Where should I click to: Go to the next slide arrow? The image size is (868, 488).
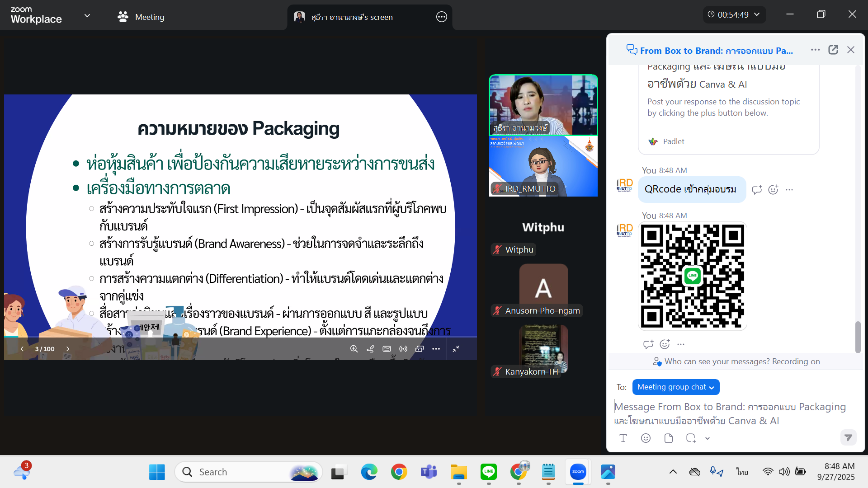68,349
